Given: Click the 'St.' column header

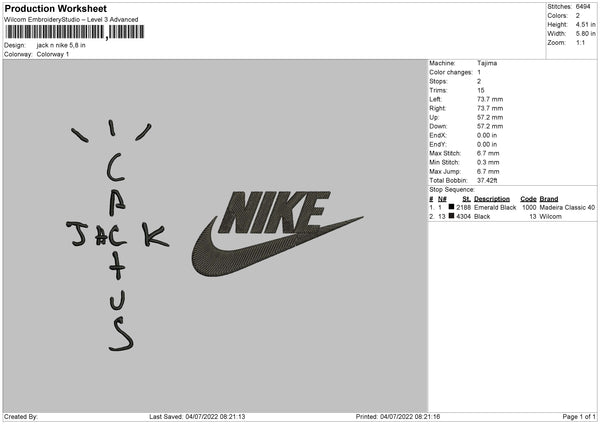Looking at the screenshot, I should [x=466, y=199].
